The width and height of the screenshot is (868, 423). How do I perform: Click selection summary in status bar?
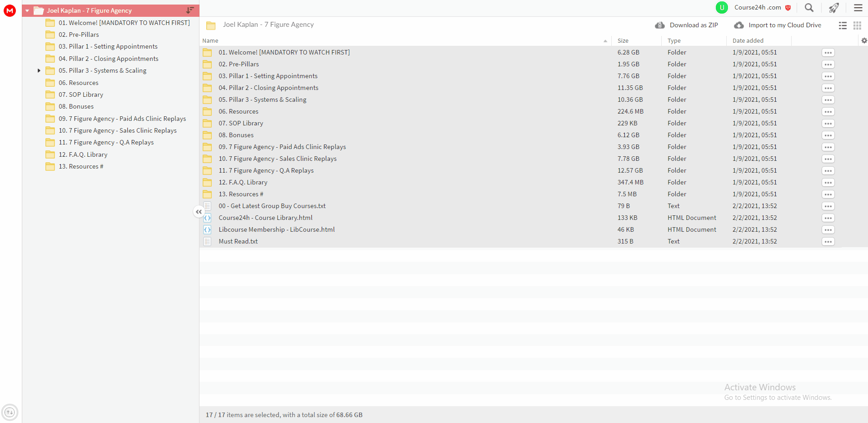284,415
